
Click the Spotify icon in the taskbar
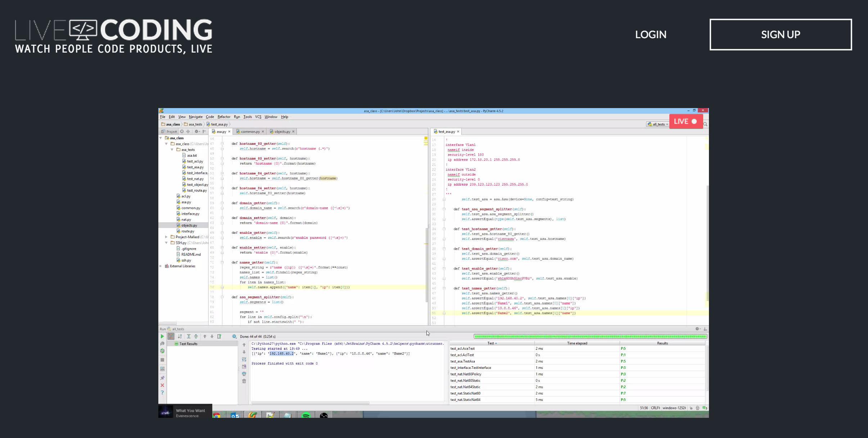(306, 415)
